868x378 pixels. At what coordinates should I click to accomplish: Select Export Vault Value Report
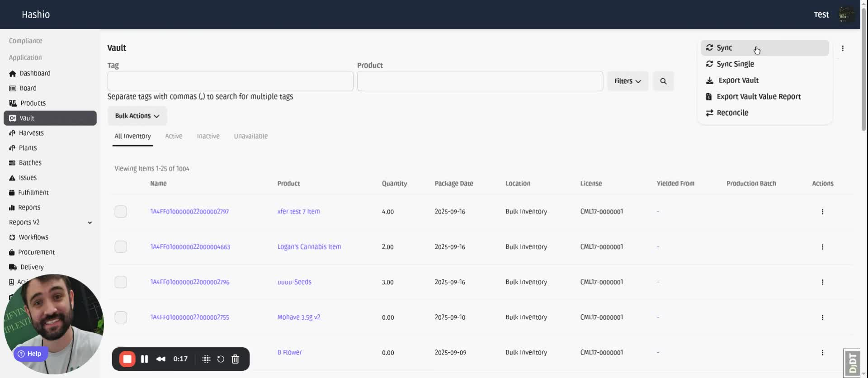[x=764, y=97]
